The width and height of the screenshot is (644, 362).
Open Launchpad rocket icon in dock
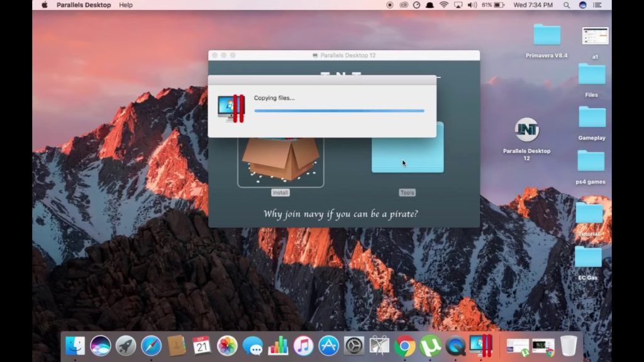point(126,346)
